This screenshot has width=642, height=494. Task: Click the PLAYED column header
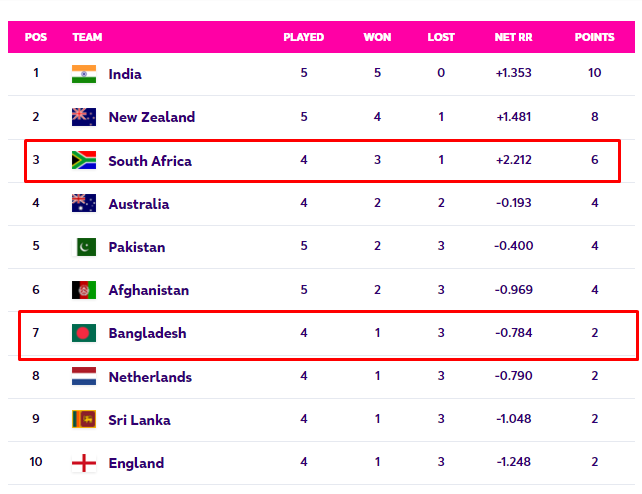[304, 37]
